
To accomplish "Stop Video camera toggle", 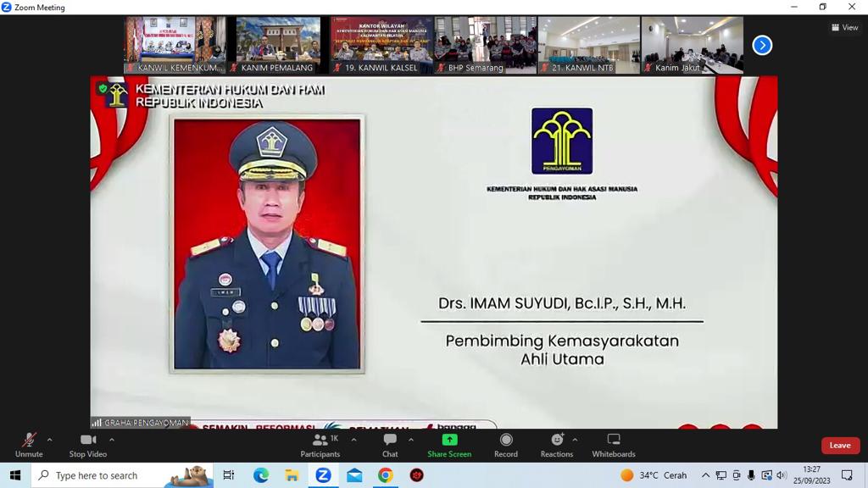I will [x=88, y=444].
